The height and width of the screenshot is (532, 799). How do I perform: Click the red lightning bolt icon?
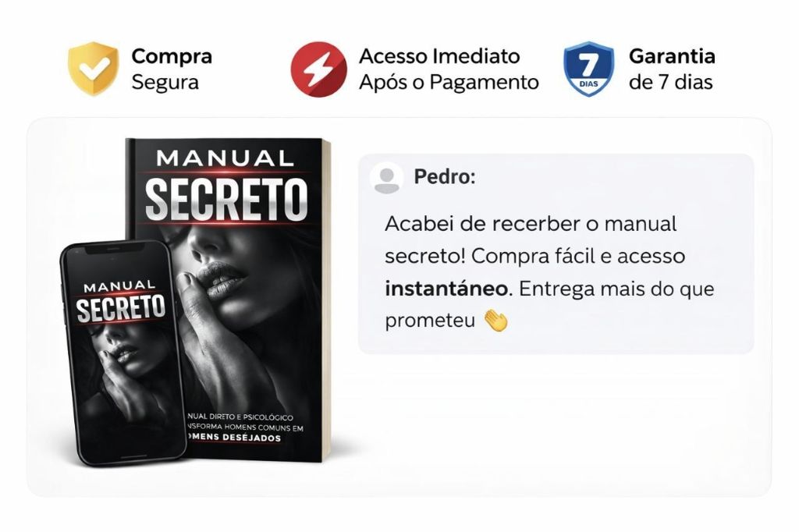(318, 69)
